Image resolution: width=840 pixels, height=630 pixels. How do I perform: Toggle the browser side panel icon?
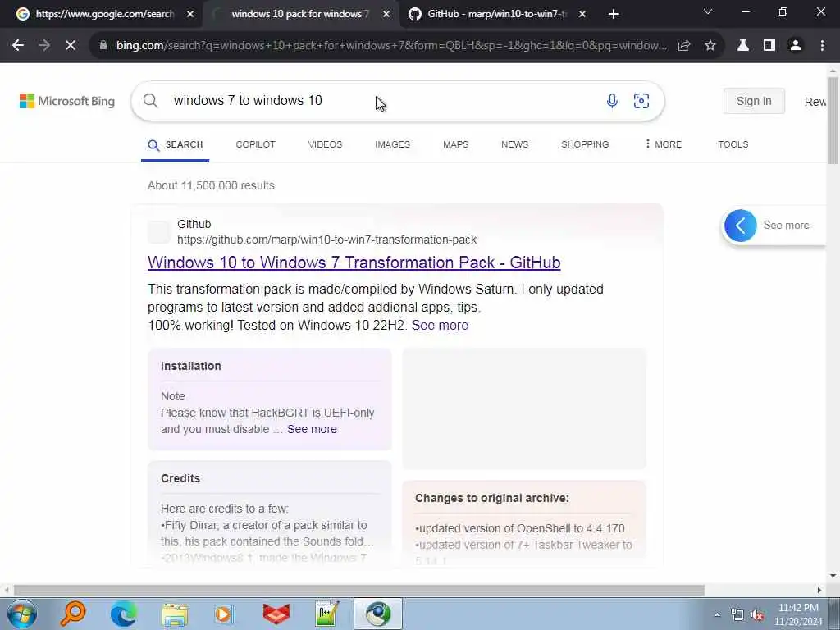(x=769, y=46)
